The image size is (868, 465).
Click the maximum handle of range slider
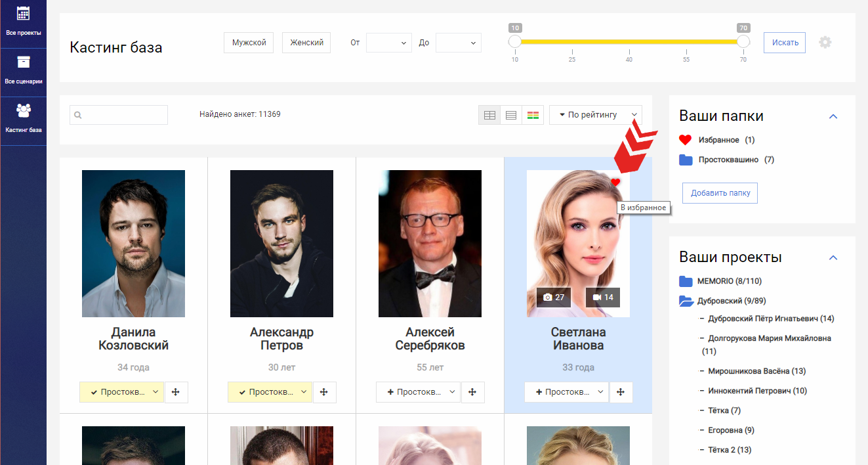pos(743,41)
